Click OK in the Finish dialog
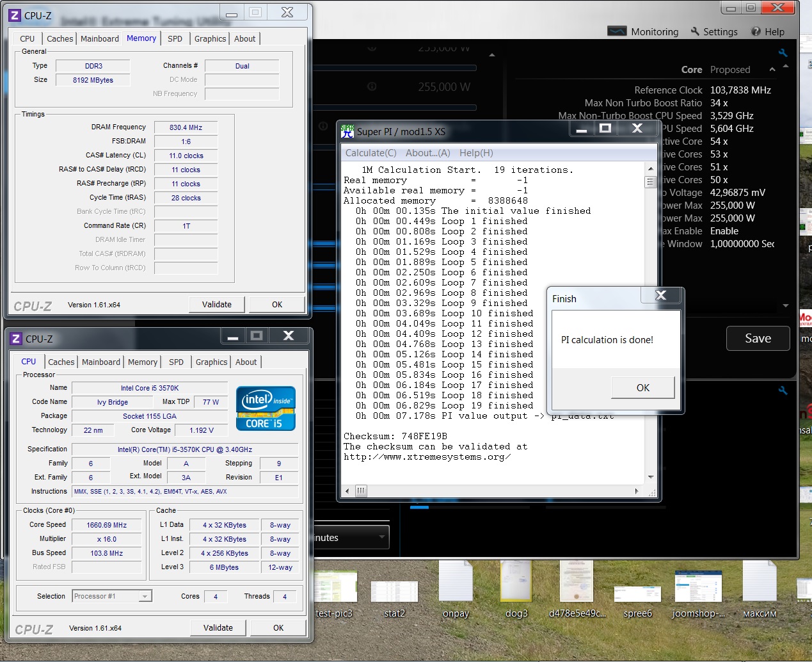The width and height of the screenshot is (812, 662). [642, 387]
